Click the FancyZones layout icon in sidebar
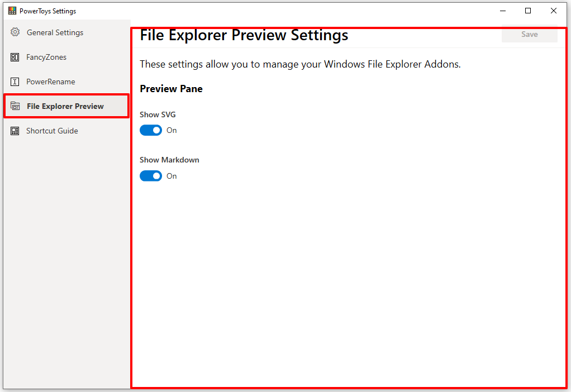This screenshot has height=392, width=571. point(15,57)
